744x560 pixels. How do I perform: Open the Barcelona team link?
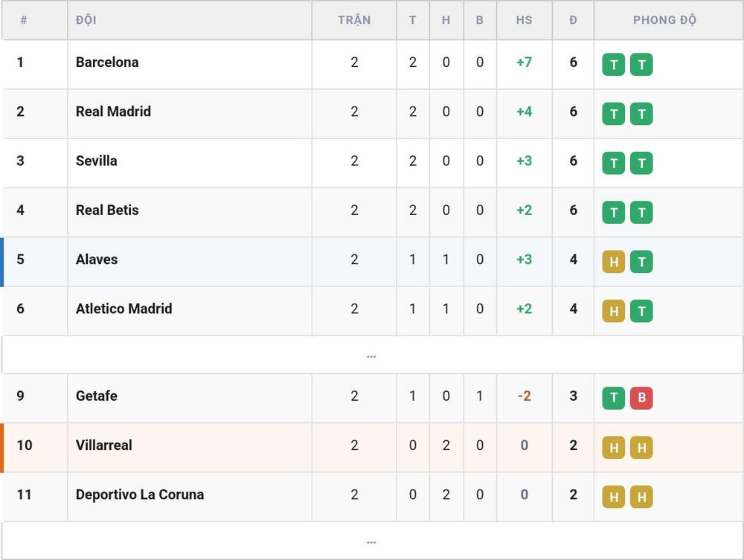click(107, 62)
